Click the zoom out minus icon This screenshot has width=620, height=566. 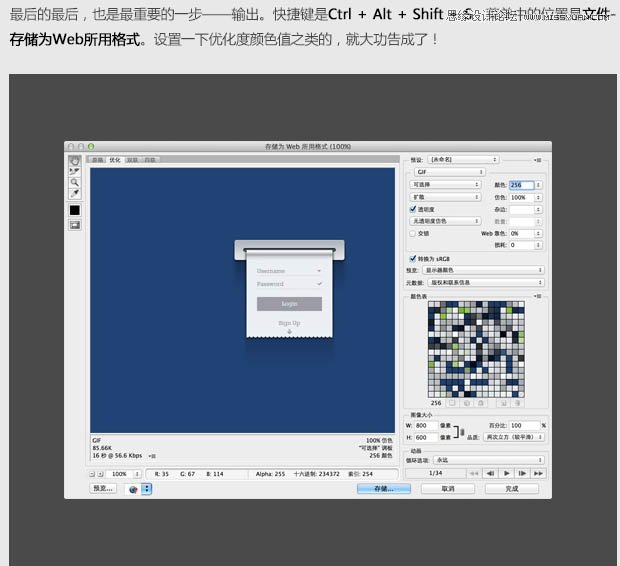92,474
